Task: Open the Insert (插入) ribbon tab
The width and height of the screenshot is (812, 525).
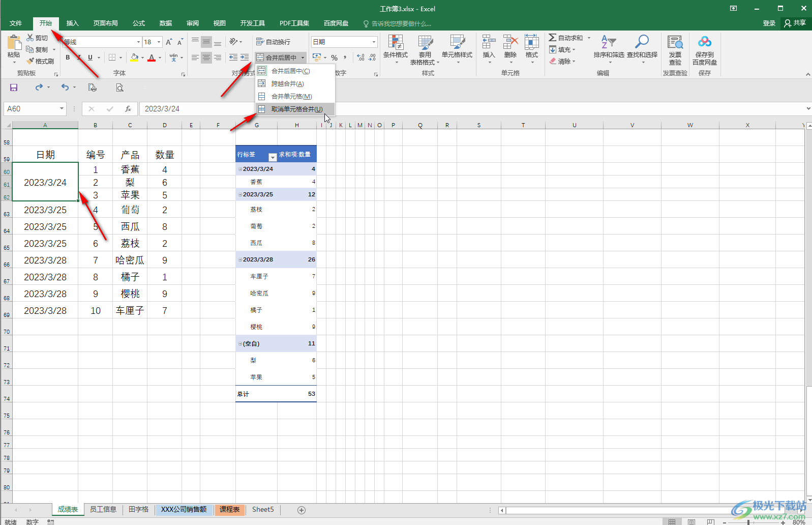Action: [x=73, y=23]
